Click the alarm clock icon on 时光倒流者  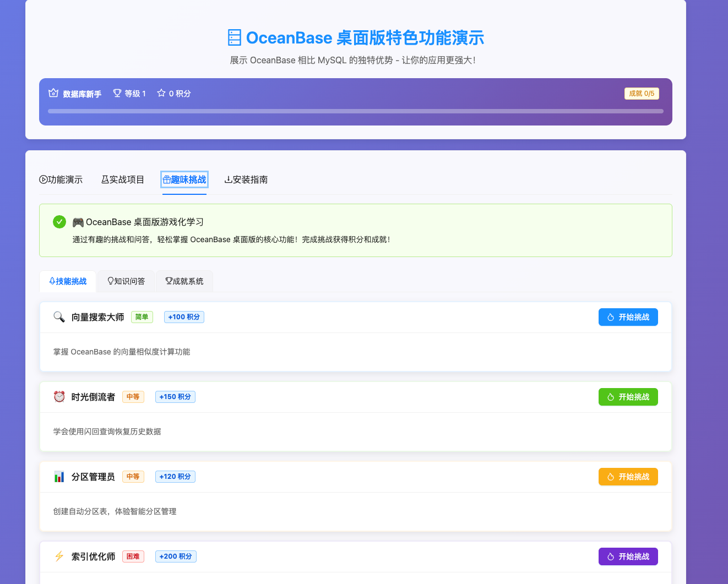click(x=59, y=396)
